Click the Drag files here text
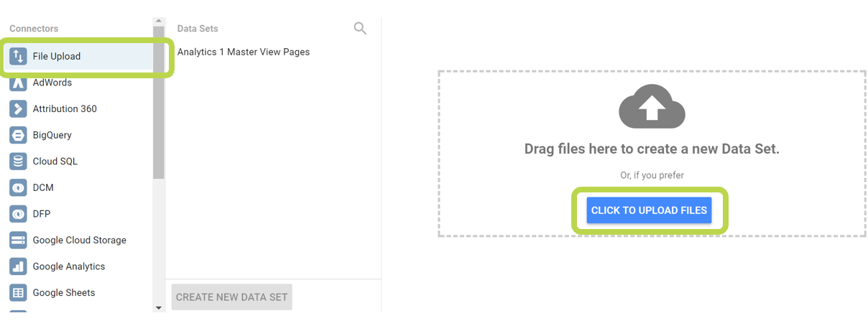The image size is (868, 331). coord(652,149)
